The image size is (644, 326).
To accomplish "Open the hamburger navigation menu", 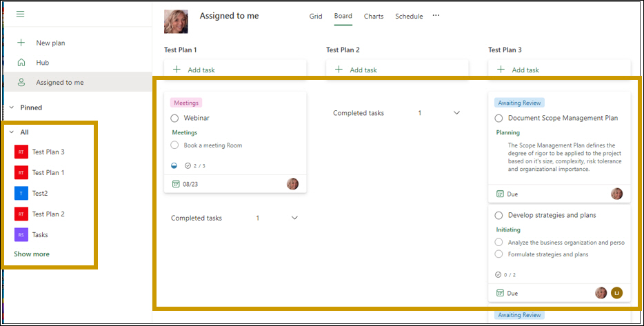I will (x=20, y=14).
